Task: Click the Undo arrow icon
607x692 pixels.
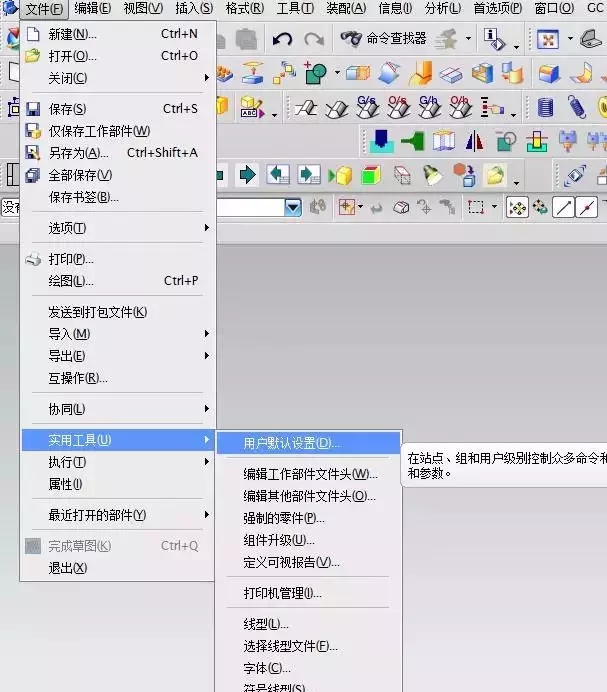Action: pyautogui.click(x=282, y=40)
